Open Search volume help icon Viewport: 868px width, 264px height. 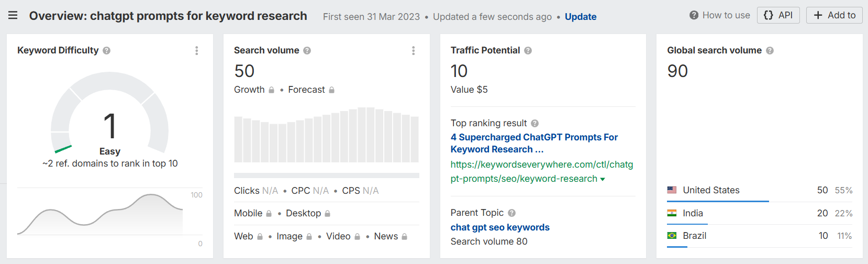307,51
